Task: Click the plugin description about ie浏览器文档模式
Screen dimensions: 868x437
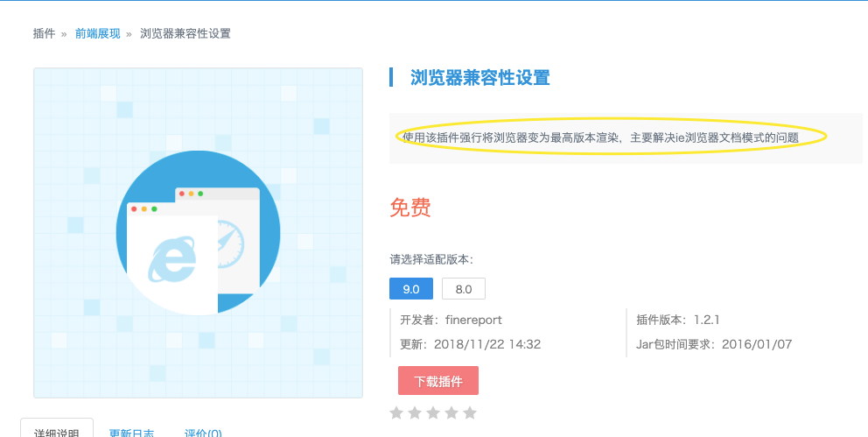Action: coord(600,137)
